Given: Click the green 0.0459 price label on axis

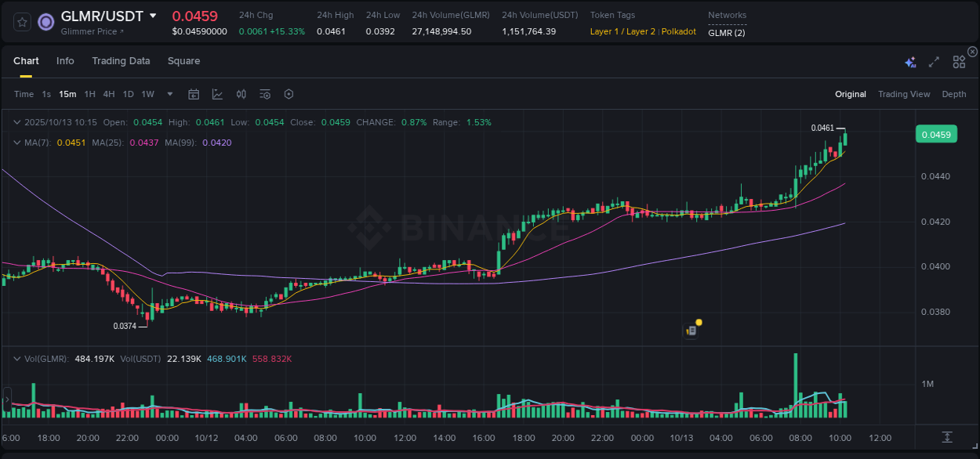Looking at the screenshot, I should tap(936, 134).
